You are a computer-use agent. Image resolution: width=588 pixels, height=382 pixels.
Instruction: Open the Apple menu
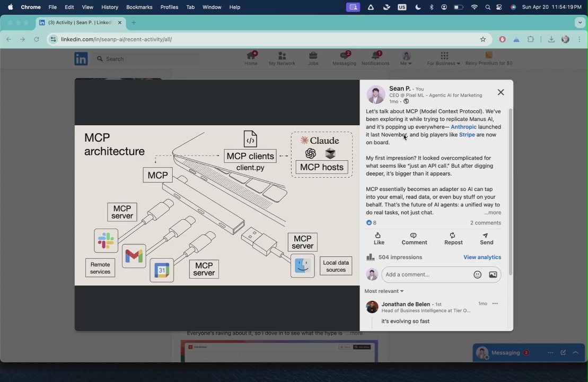point(10,7)
